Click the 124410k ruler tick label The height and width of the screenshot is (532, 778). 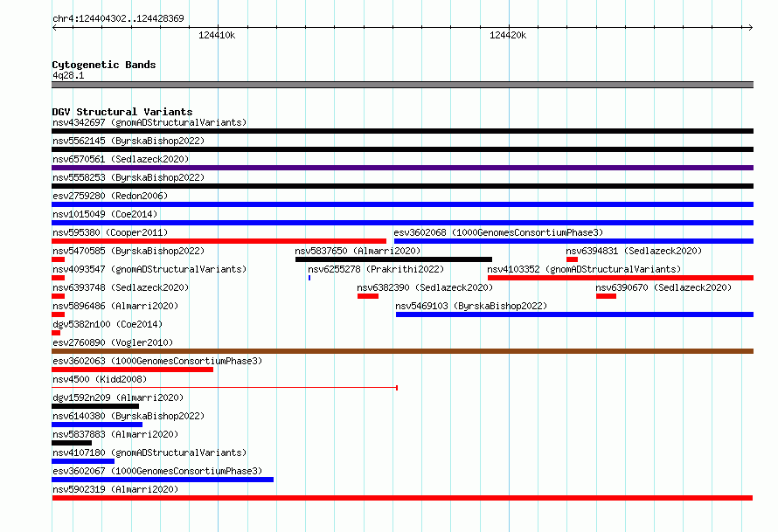pos(217,35)
